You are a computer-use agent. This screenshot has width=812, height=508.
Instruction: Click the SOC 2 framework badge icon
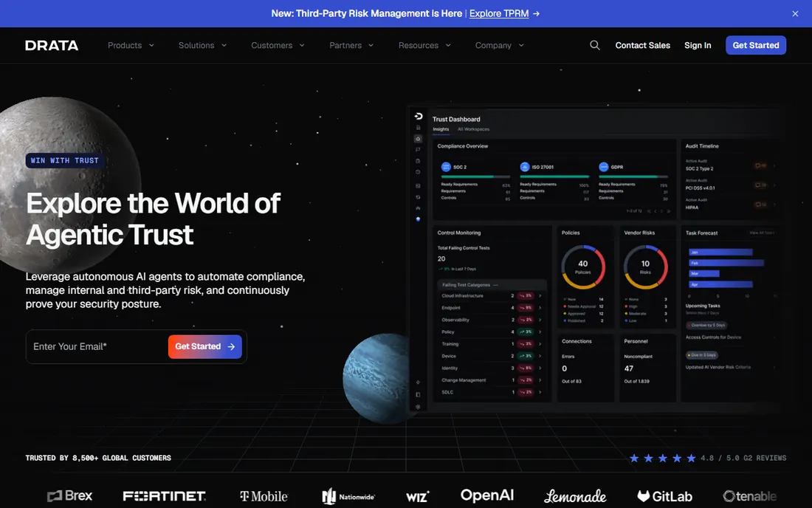(x=446, y=167)
